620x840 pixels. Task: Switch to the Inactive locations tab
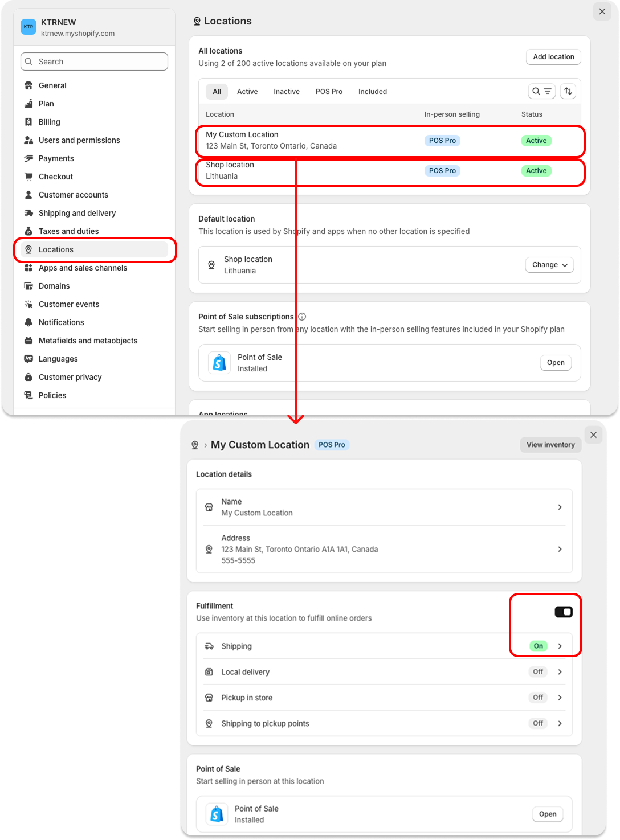287,92
